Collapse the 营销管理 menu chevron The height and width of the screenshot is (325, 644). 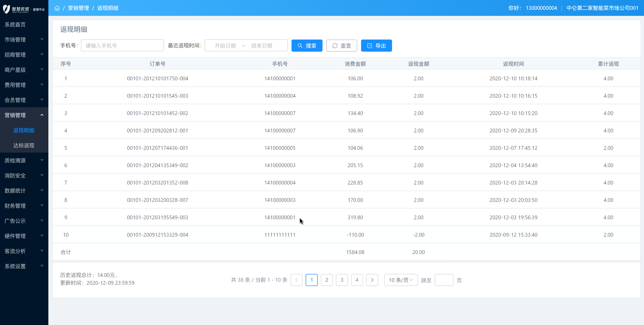42,115
